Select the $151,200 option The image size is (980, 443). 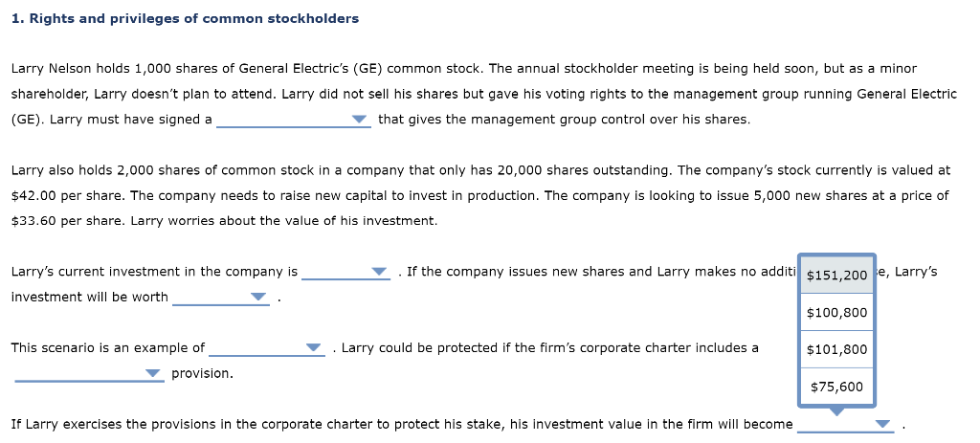pos(836,275)
